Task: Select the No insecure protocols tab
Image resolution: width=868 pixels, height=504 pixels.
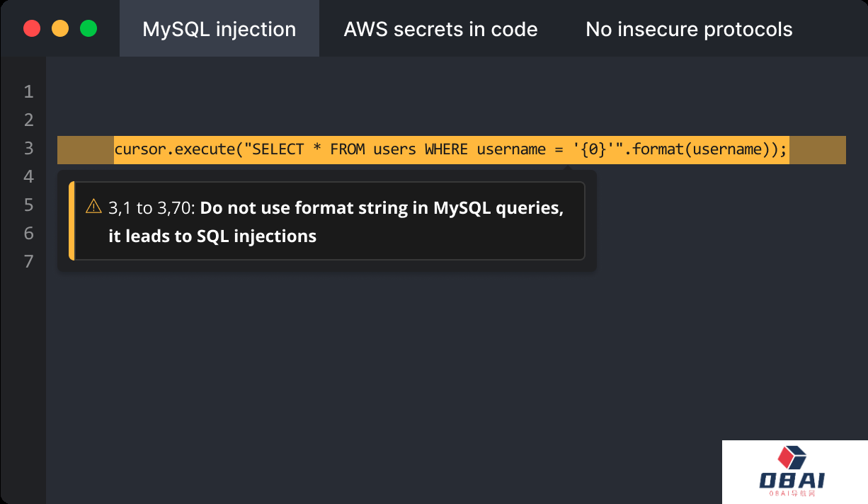Action: pyautogui.click(x=689, y=29)
